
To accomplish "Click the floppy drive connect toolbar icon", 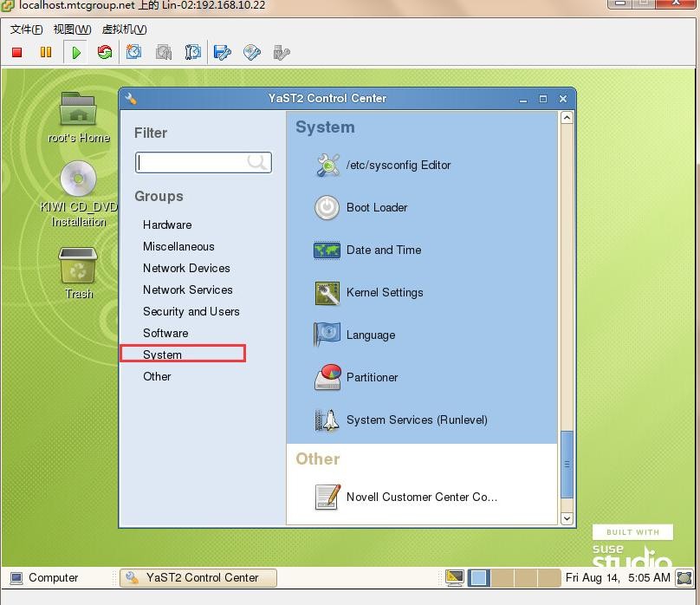I will (223, 52).
